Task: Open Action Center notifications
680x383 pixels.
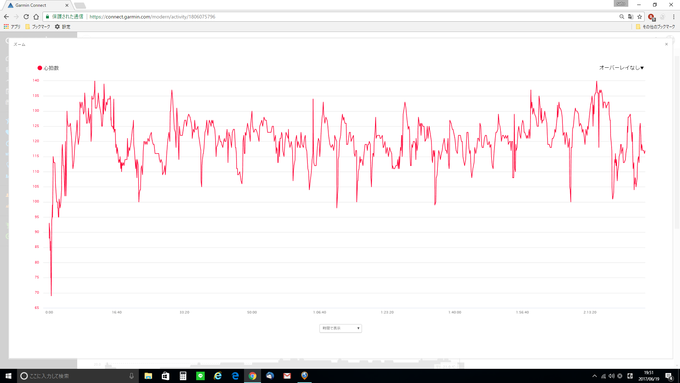Action: click(x=669, y=376)
